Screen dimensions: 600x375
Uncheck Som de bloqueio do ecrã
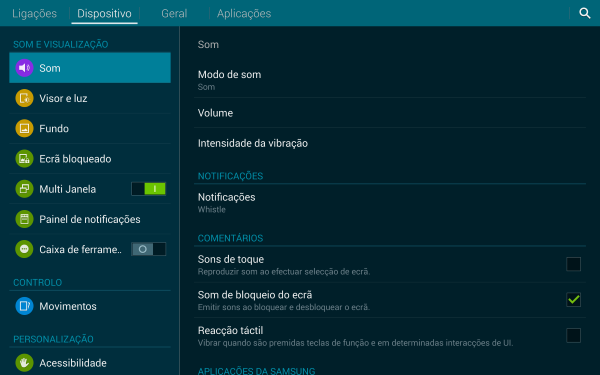[x=573, y=300]
